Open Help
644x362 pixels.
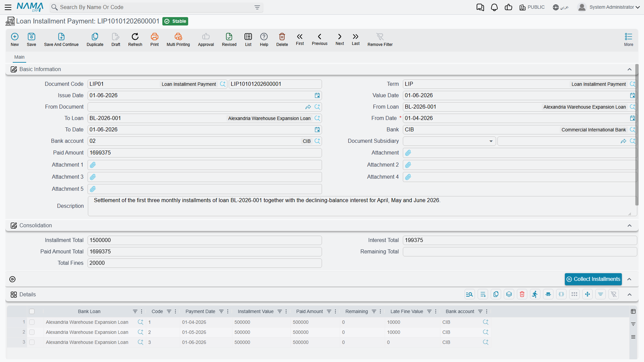point(264,39)
